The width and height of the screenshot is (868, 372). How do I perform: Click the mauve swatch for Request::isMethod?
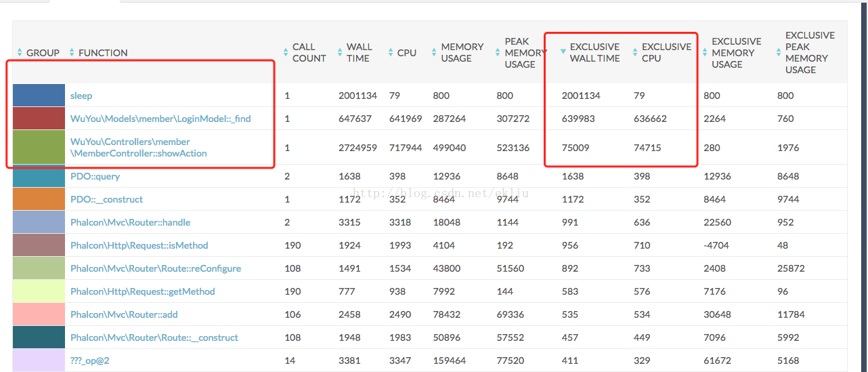[x=39, y=245]
